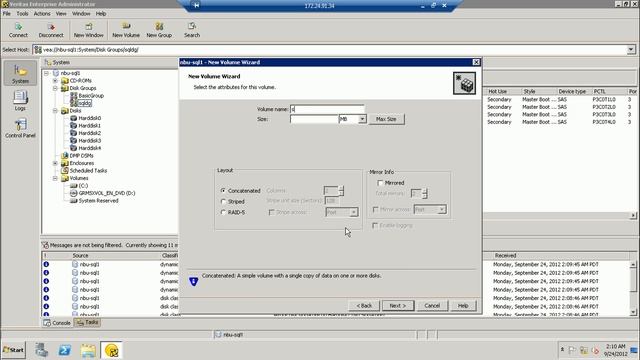Click the wizard Help button
The image size is (640, 360).
[463, 306]
